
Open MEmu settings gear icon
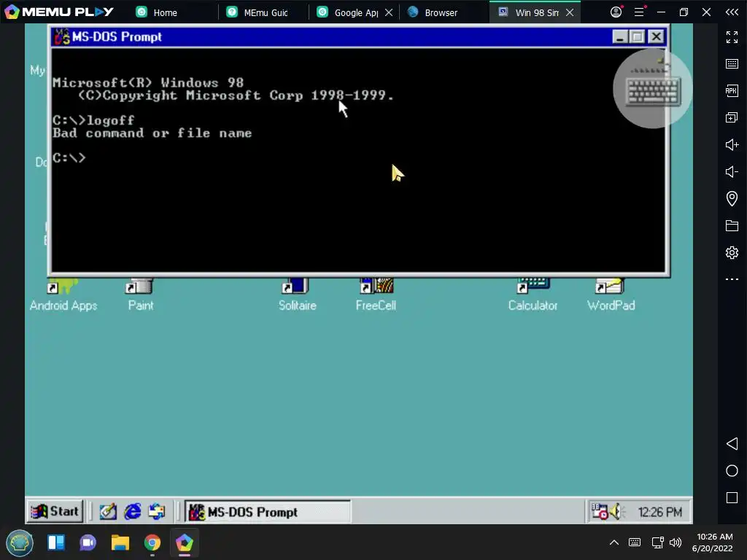pos(732,252)
